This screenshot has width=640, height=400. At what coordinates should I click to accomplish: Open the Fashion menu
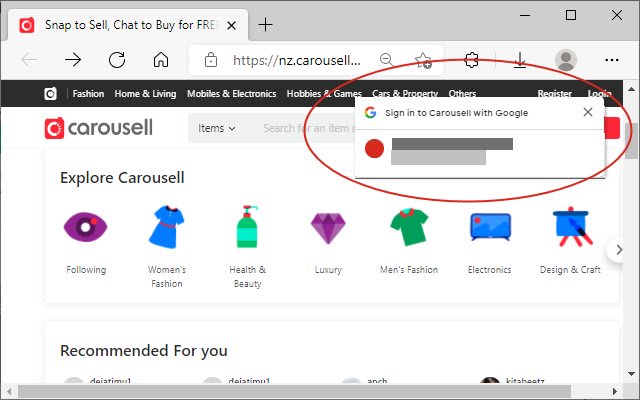88,94
